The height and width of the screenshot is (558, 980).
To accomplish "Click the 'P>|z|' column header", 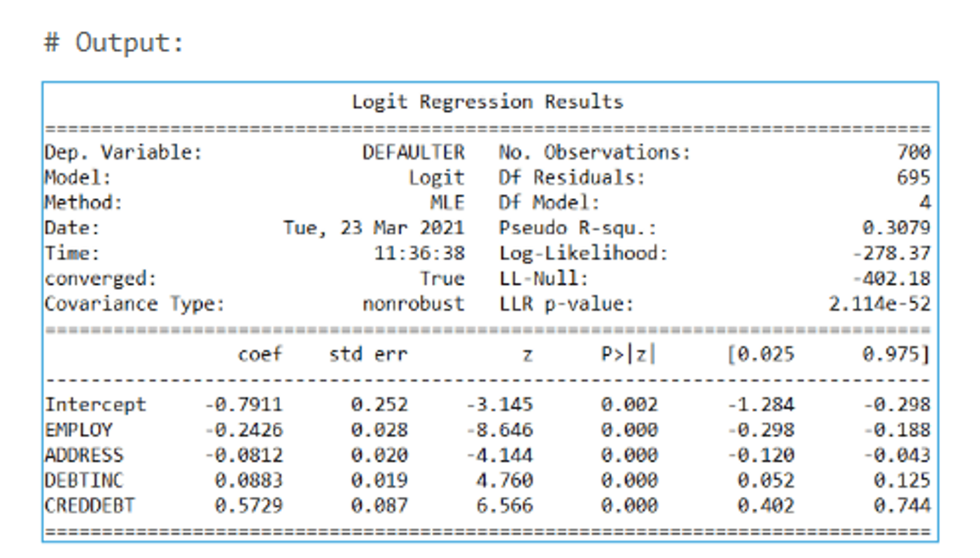I will point(628,354).
